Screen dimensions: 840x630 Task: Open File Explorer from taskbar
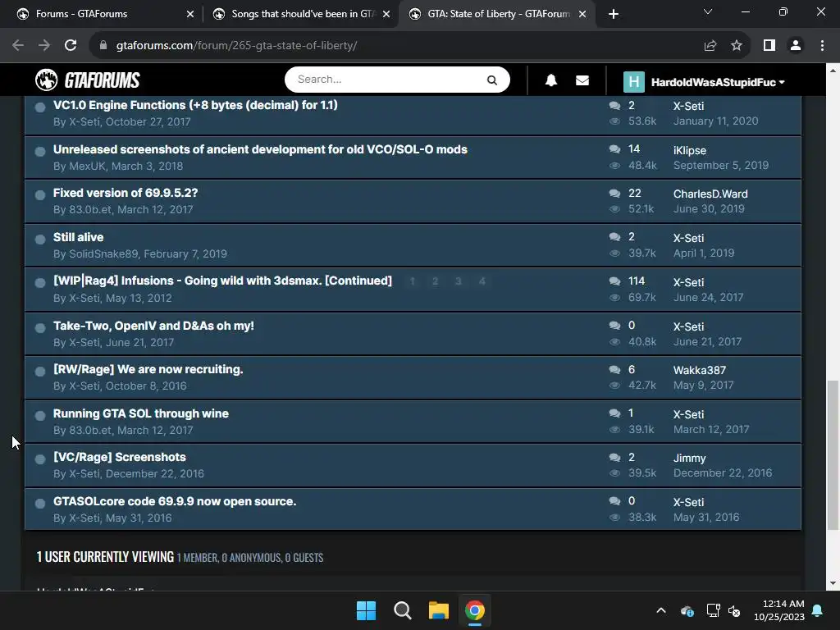click(439, 610)
